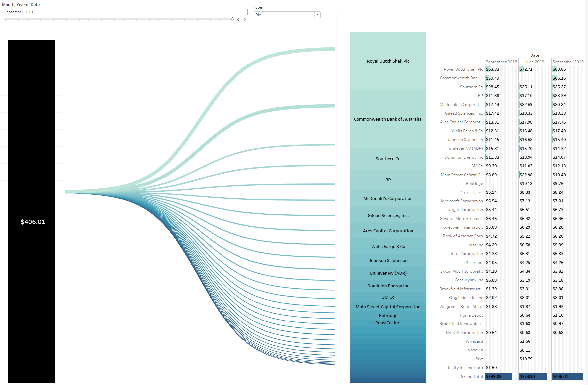The height and width of the screenshot is (385, 588).
Task: Choose the Ares Capital Corporation treemap block
Action: (x=388, y=231)
